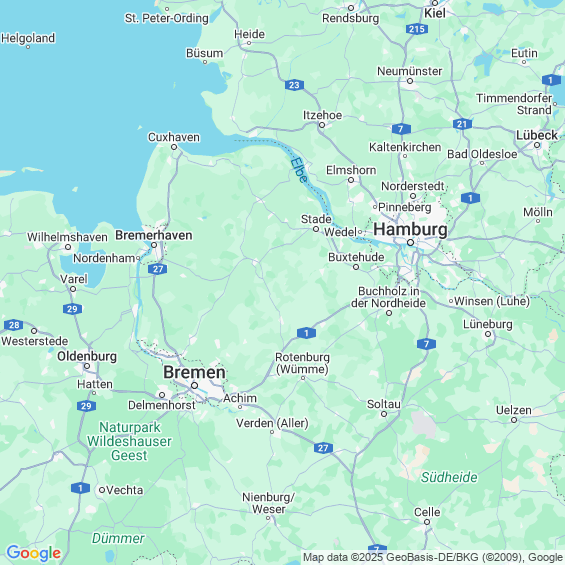Select the Bremen city label
The height and width of the screenshot is (565, 565).
pyautogui.click(x=194, y=372)
